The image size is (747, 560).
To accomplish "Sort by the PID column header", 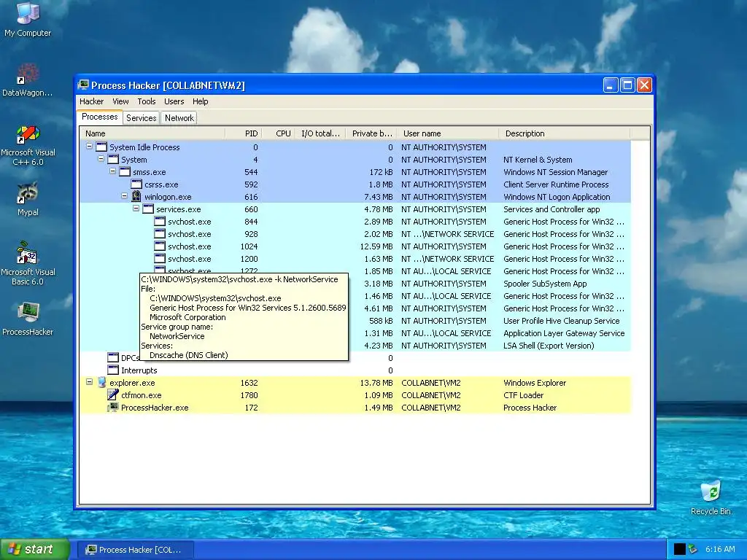I will pyautogui.click(x=244, y=133).
